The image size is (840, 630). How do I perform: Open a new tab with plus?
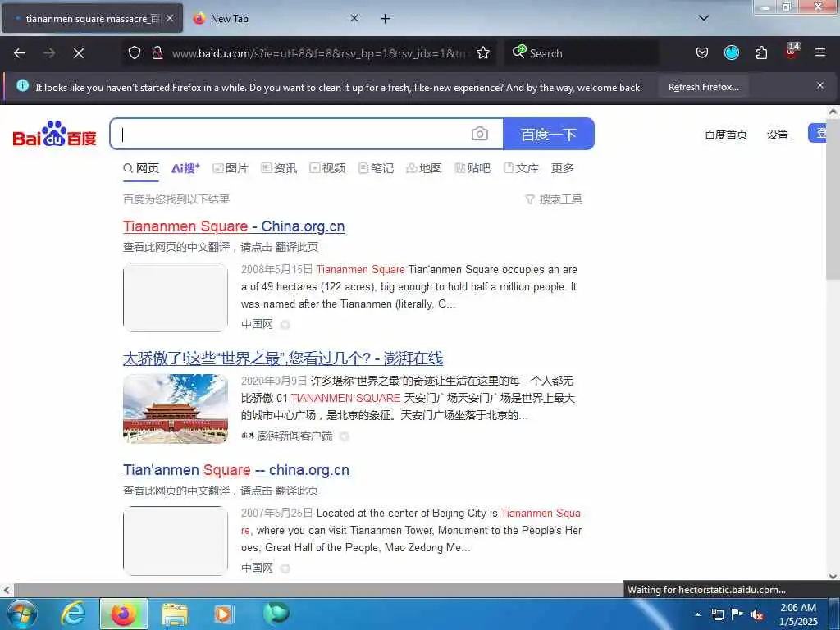pos(385,19)
